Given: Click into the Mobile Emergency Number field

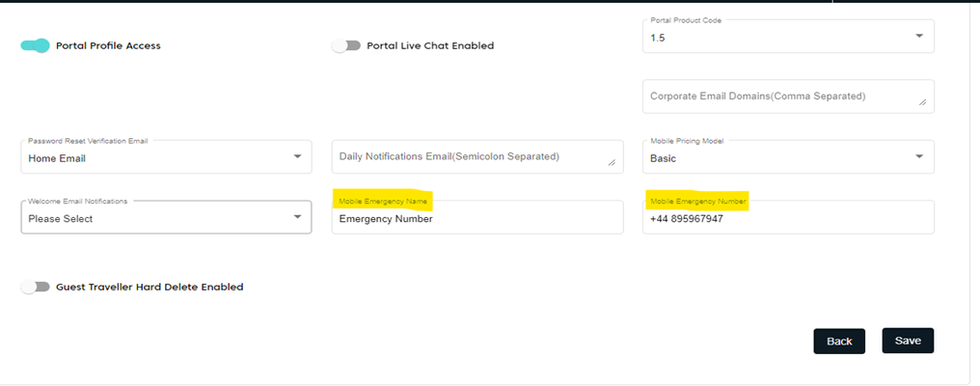Looking at the screenshot, I should click(x=787, y=219).
